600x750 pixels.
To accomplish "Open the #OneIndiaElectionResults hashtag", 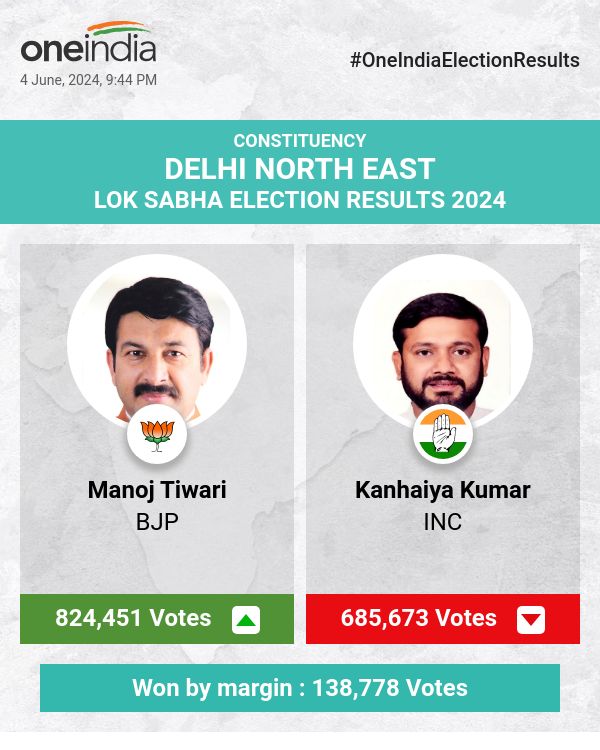I will [465, 60].
